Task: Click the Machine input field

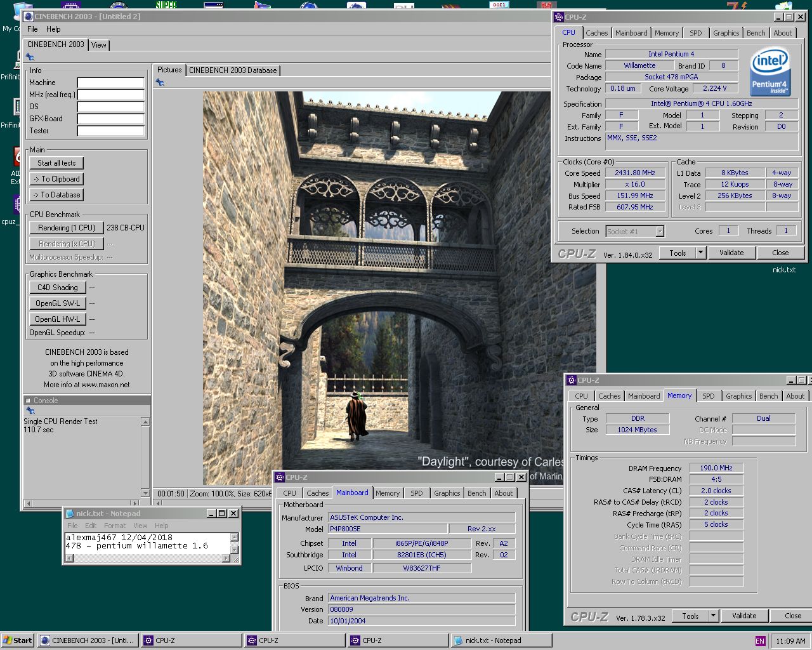Action: tap(111, 83)
